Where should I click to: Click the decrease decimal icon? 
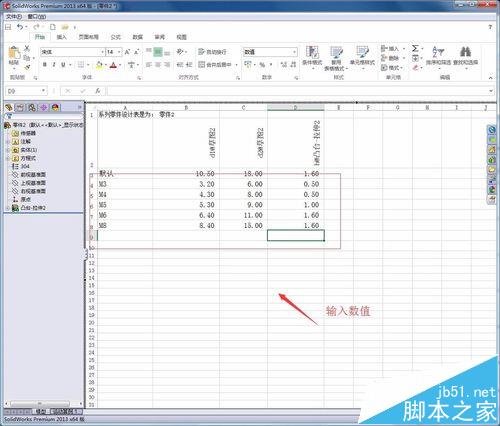pyautogui.click(x=293, y=65)
